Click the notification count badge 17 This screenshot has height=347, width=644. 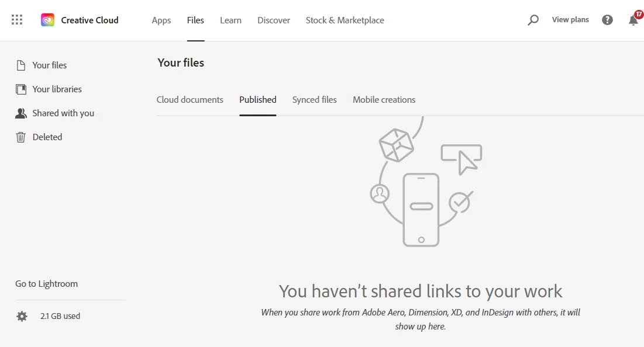coord(639,14)
